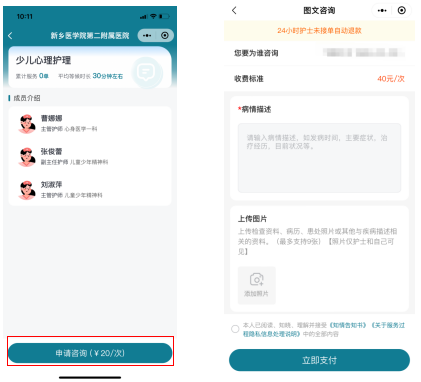Tap the chat bubble icon on the 少儿心理护理 card

click(146, 72)
